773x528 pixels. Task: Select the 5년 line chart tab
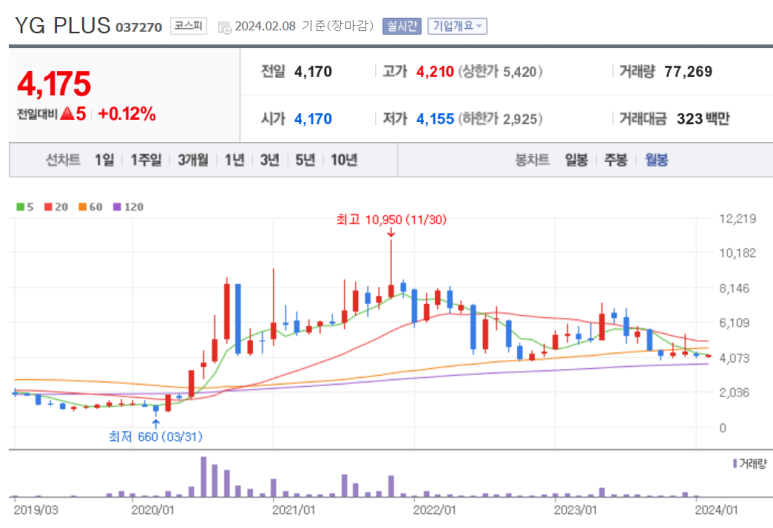(x=305, y=160)
